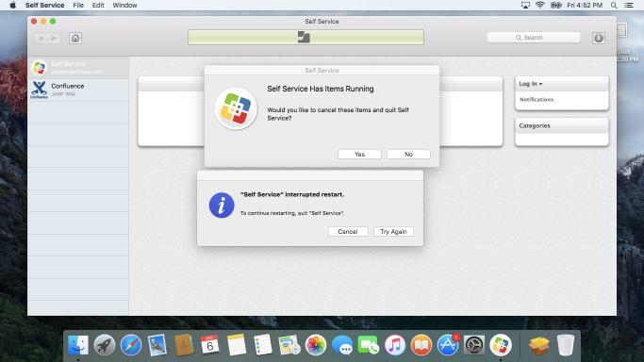
Task: Click the Self Service Has Items Running heading
Action: (x=321, y=89)
